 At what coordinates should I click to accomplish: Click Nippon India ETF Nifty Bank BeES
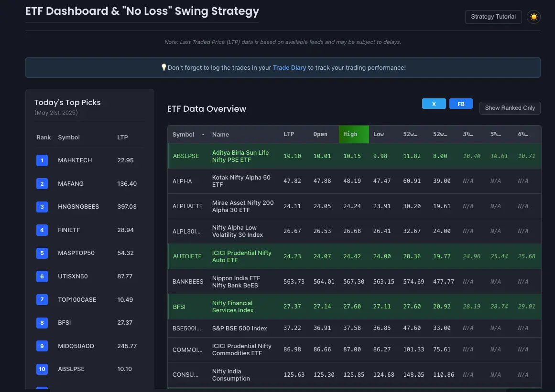pyautogui.click(x=236, y=282)
